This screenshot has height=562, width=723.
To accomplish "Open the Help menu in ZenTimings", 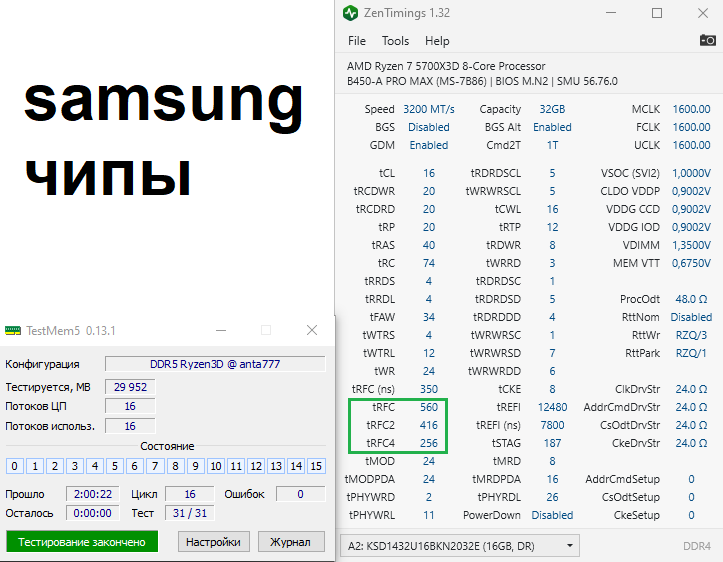I will pyautogui.click(x=437, y=41).
